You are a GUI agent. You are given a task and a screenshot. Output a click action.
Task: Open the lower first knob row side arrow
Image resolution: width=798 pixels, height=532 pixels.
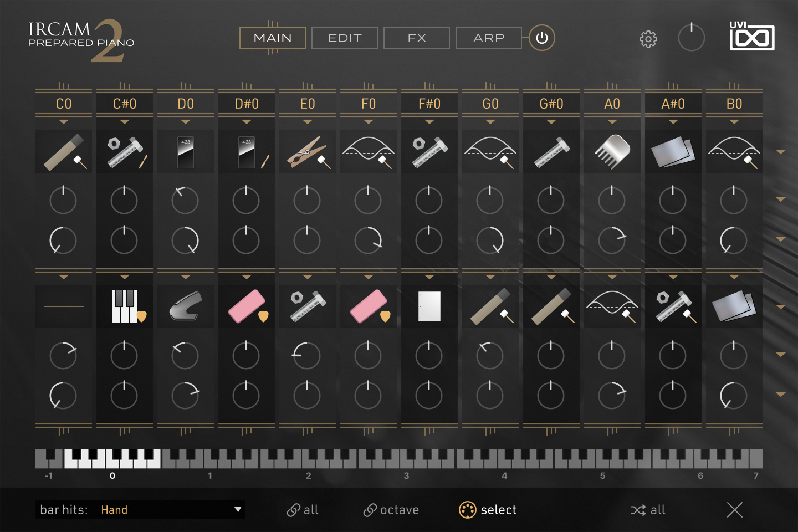click(x=781, y=355)
